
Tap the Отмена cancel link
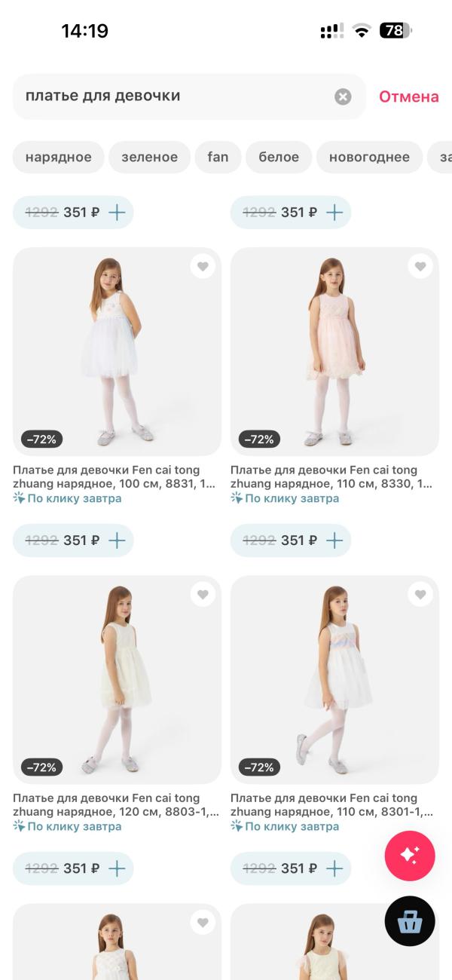(408, 96)
